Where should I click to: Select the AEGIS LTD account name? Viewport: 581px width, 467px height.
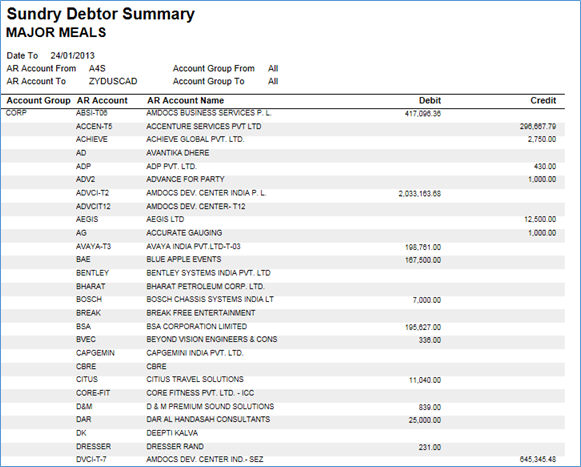click(165, 219)
